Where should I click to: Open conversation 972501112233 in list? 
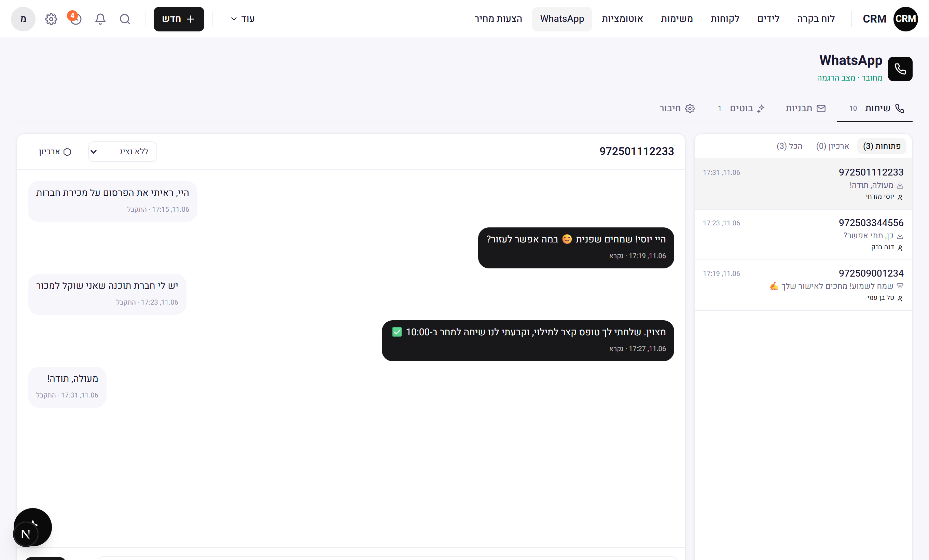[803, 184]
